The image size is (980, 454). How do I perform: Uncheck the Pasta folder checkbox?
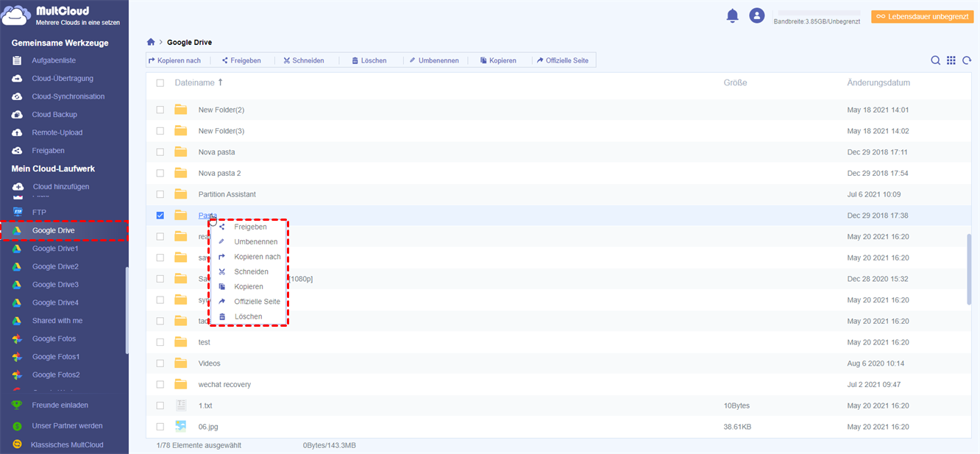pyautogui.click(x=160, y=216)
